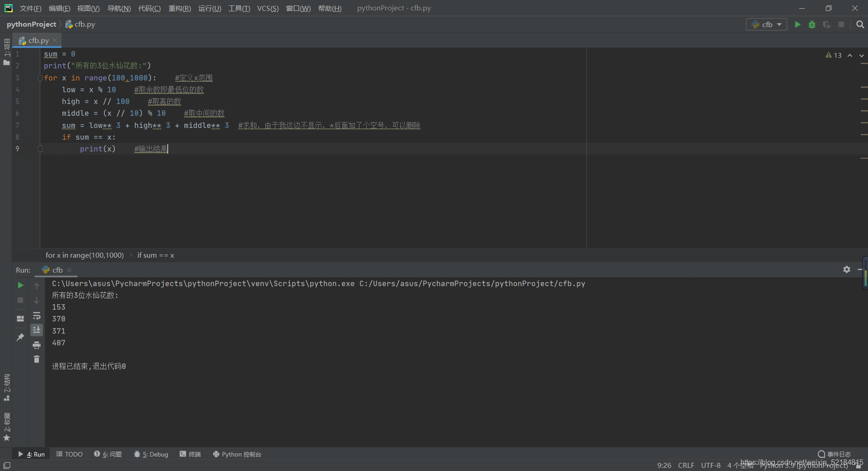Change UTF-8 file encoding in status bar

[711, 465]
